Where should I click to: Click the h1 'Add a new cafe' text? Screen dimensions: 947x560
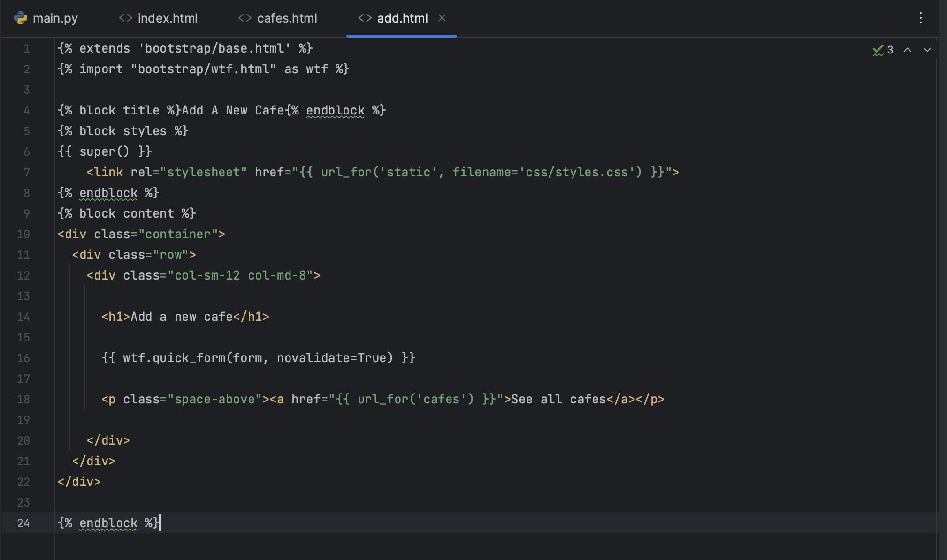[182, 317]
